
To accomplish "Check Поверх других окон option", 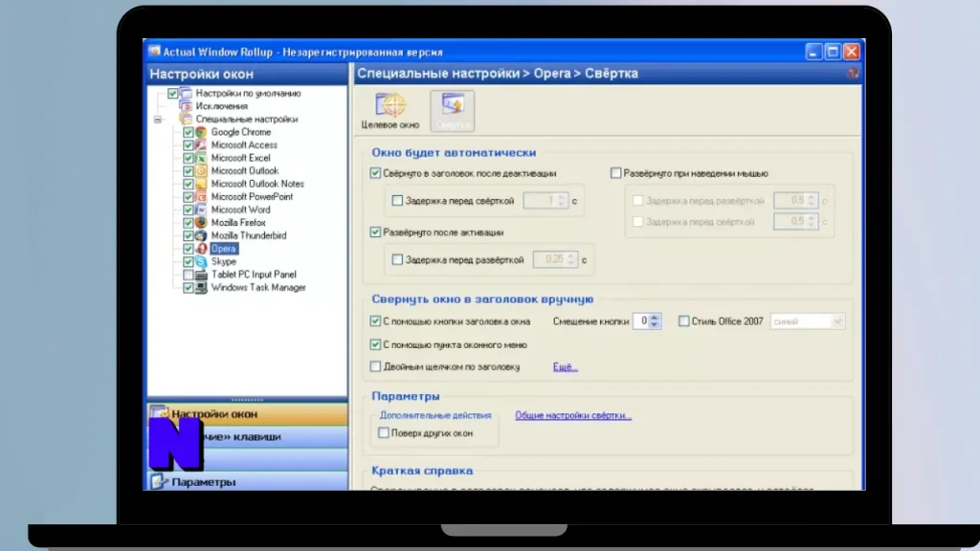I will point(383,432).
